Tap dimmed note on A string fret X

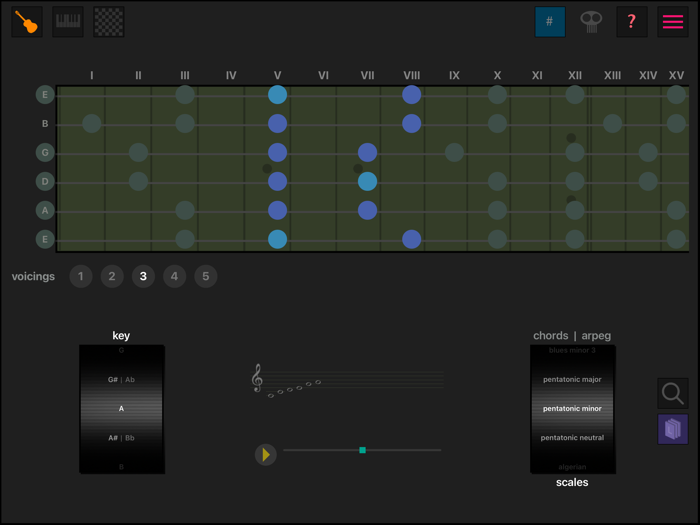[x=497, y=210]
